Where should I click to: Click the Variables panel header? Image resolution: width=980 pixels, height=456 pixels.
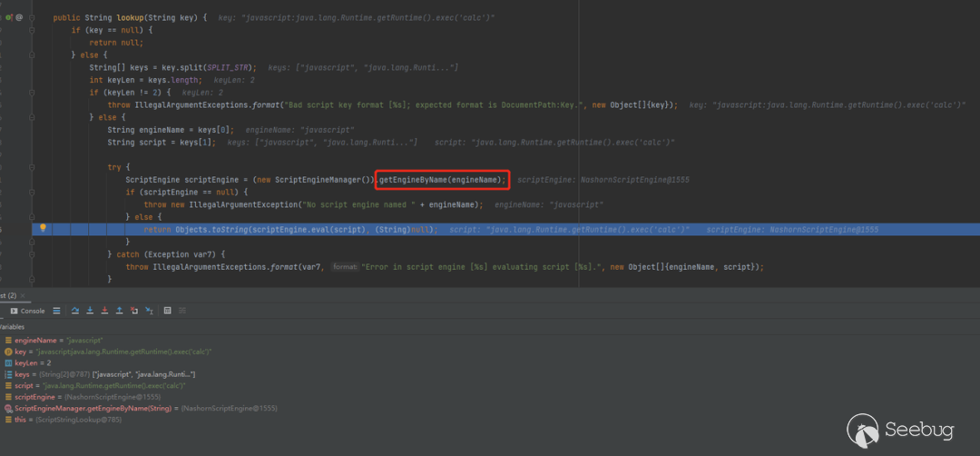click(x=13, y=326)
